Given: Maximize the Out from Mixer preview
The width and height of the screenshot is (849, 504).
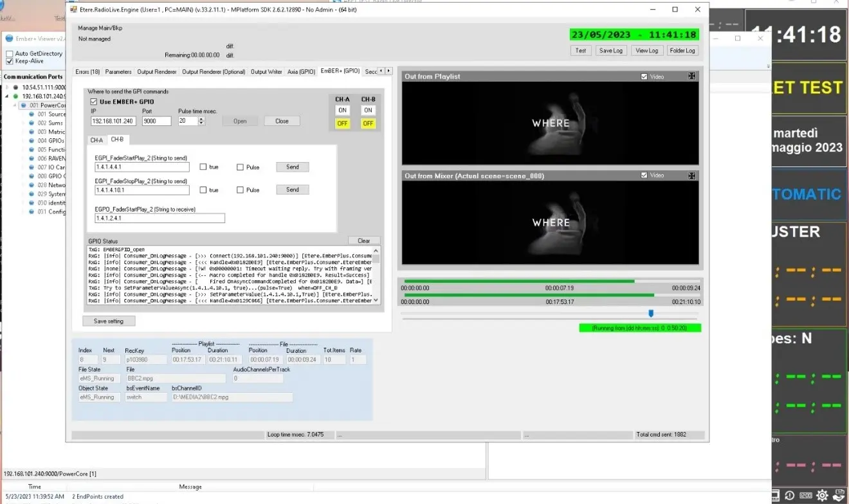Looking at the screenshot, I should pyautogui.click(x=691, y=175).
